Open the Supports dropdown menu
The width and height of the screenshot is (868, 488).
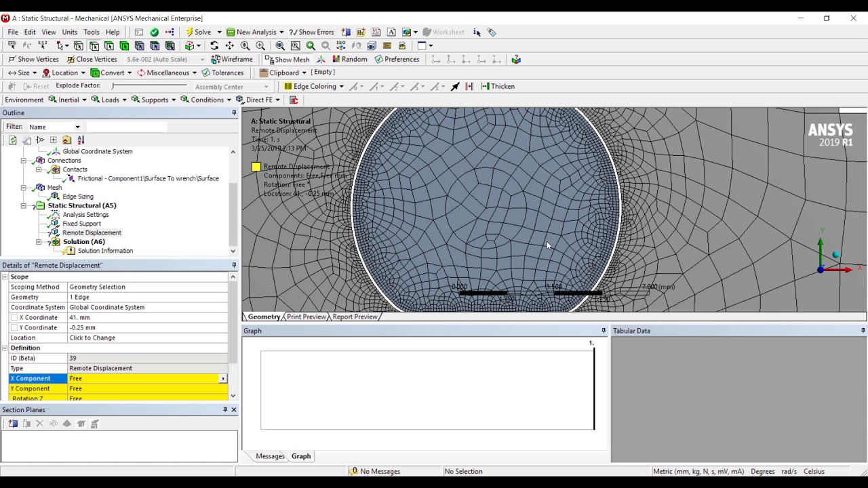coord(153,100)
